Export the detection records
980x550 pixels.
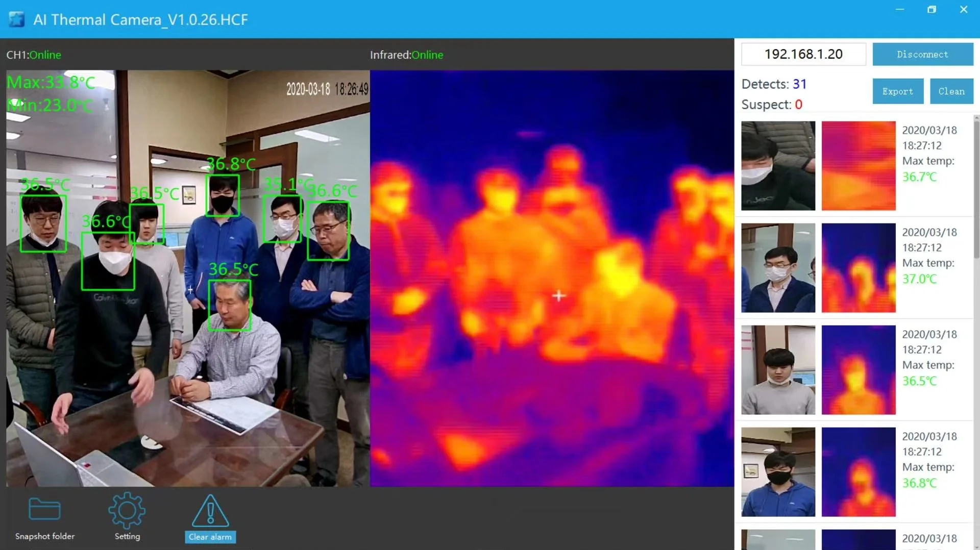point(898,91)
